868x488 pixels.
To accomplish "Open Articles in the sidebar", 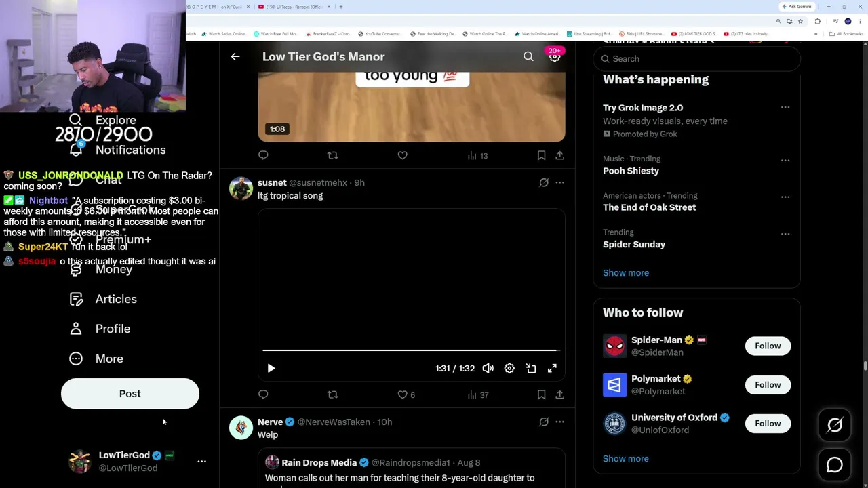I will coord(103,299).
